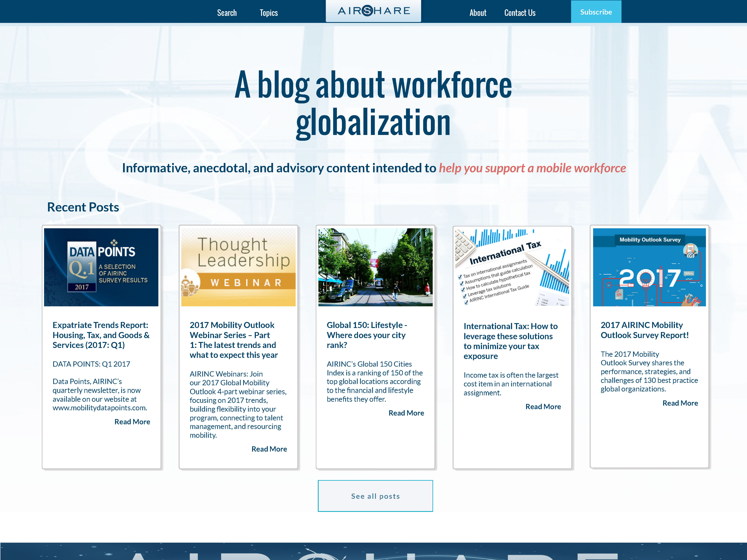Viewport: 747px width, 560px height.
Task: Read More on the Mobility Outlook Survey Report card
Action: click(x=680, y=403)
